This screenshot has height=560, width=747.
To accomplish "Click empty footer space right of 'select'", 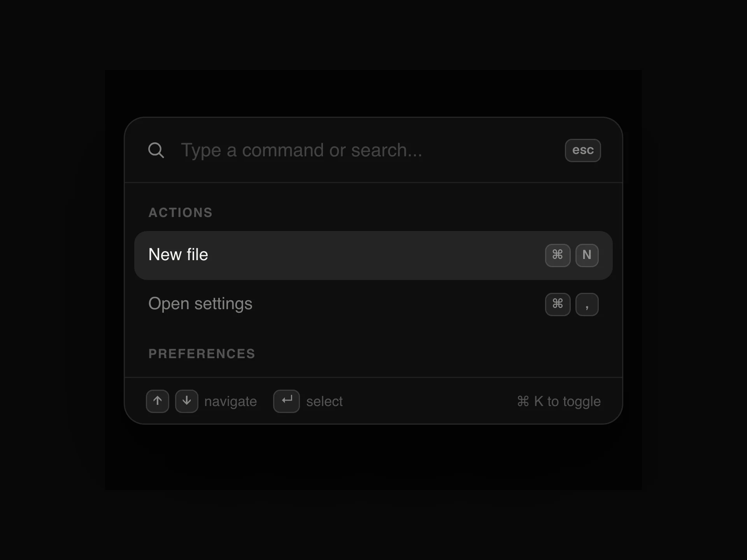I will pyautogui.click(x=428, y=401).
